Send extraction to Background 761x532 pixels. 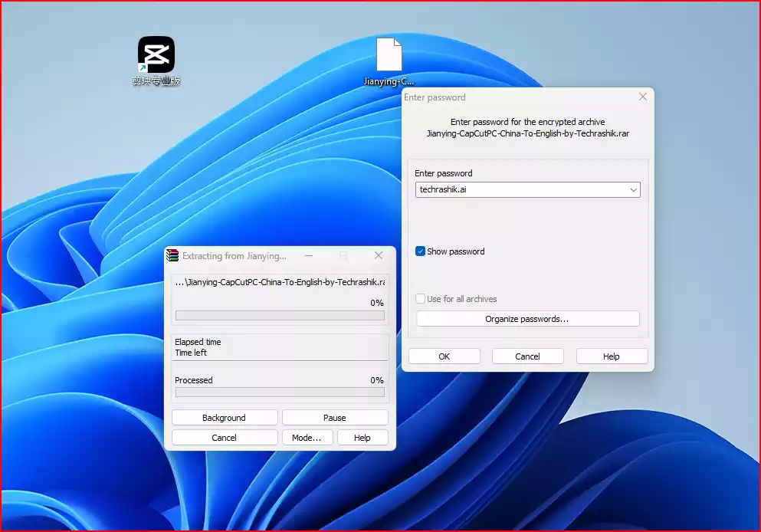(225, 418)
